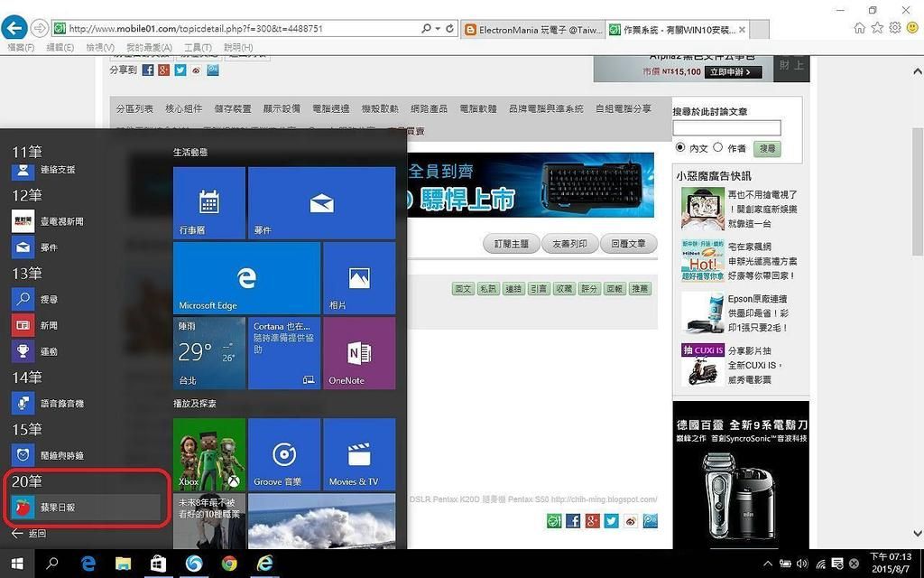Viewport: 924px width, 578px height.
Task: Open the 編輯(E) menu
Action: tap(60, 47)
